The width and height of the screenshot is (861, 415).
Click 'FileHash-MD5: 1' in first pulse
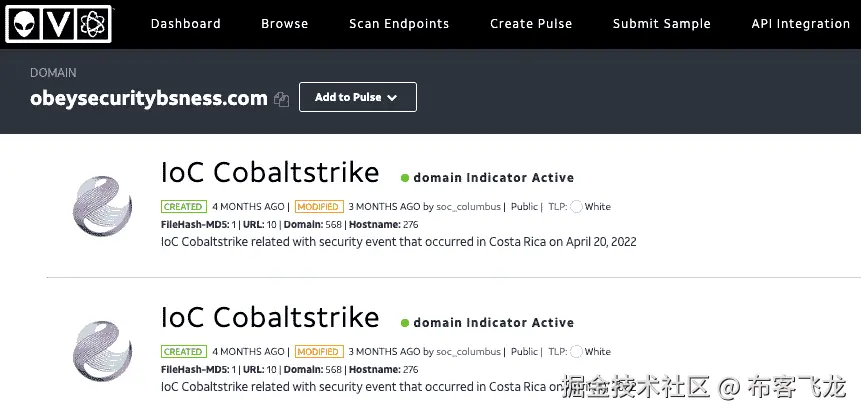coord(198,225)
